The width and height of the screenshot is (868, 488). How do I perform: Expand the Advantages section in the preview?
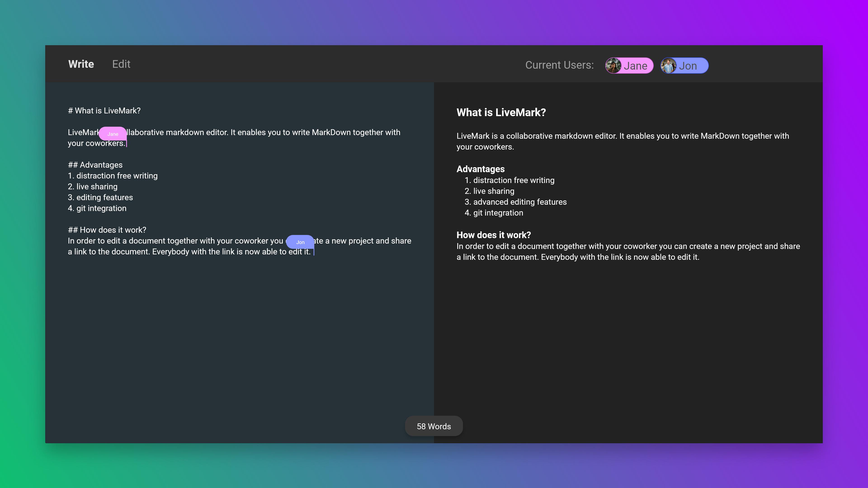pos(481,169)
